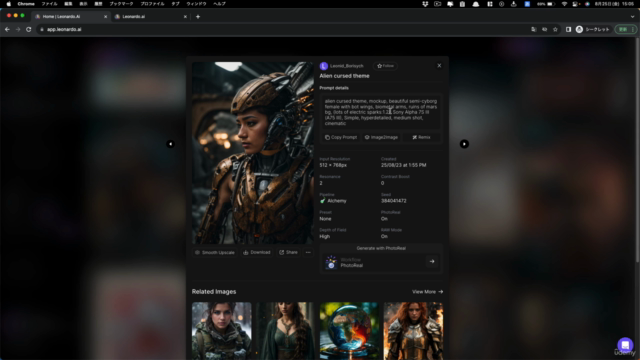The height and width of the screenshot is (360, 640).
Task: Close the image detail modal
Action: tap(439, 66)
